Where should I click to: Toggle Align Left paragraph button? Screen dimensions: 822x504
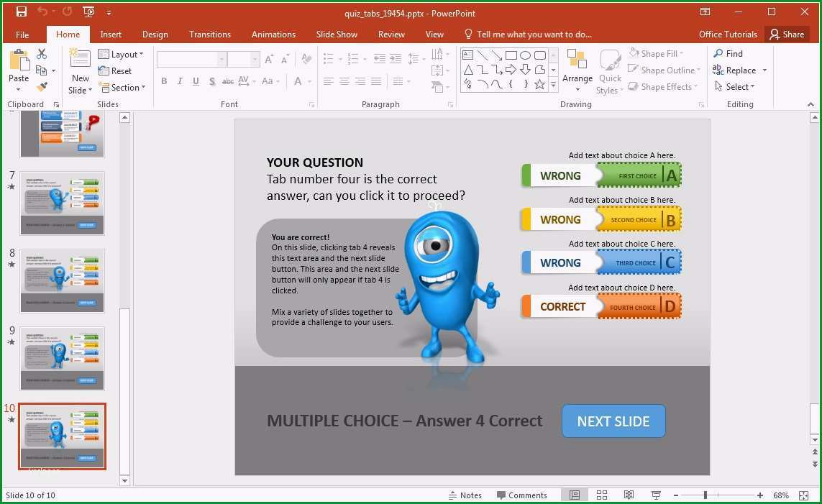329,81
